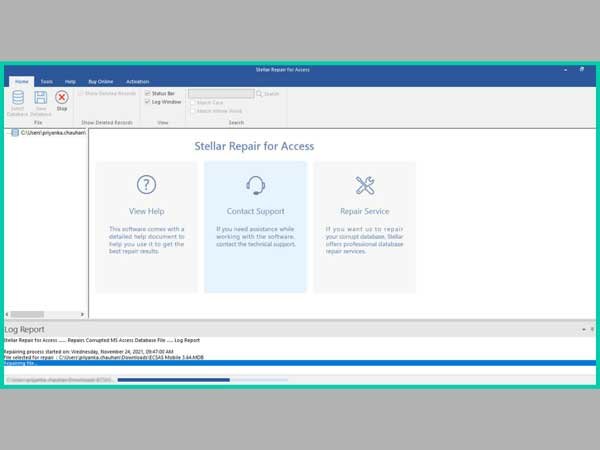
Task: Toggle the Log Window checkbox
Action: pos(147,102)
